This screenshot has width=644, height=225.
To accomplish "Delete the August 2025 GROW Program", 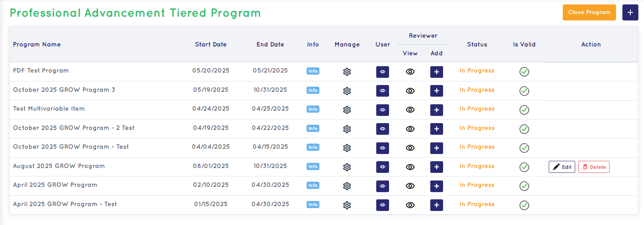I will pyautogui.click(x=594, y=167).
